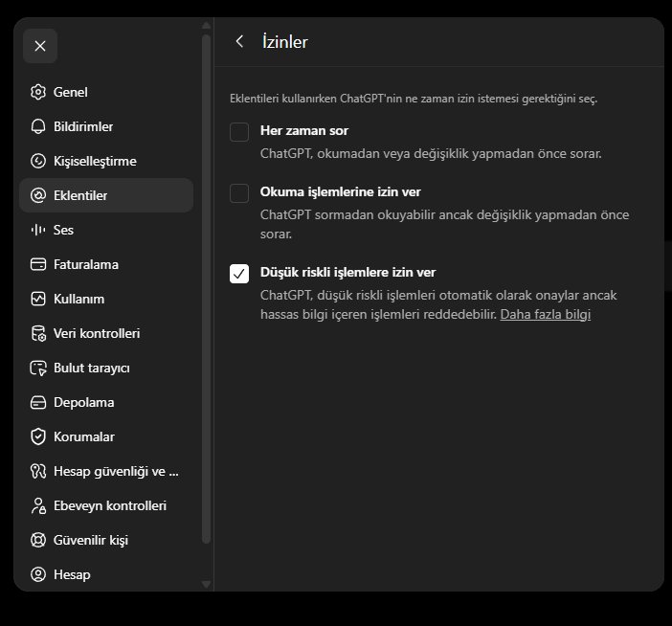Check 'Okuma işlemlerine izin ver' checkbox
Screen dimensions: 672x626
click(239, 193)
